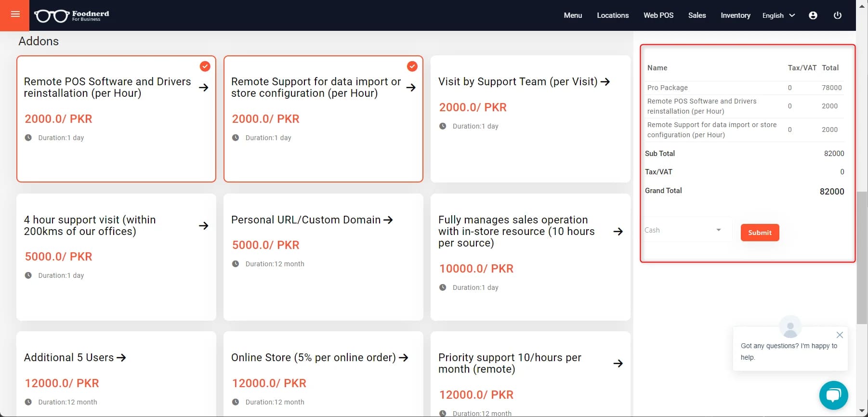Click arrow on Fully manages sales operation card
The width and height of the screenshot is (868, 417).
point(618,232)
